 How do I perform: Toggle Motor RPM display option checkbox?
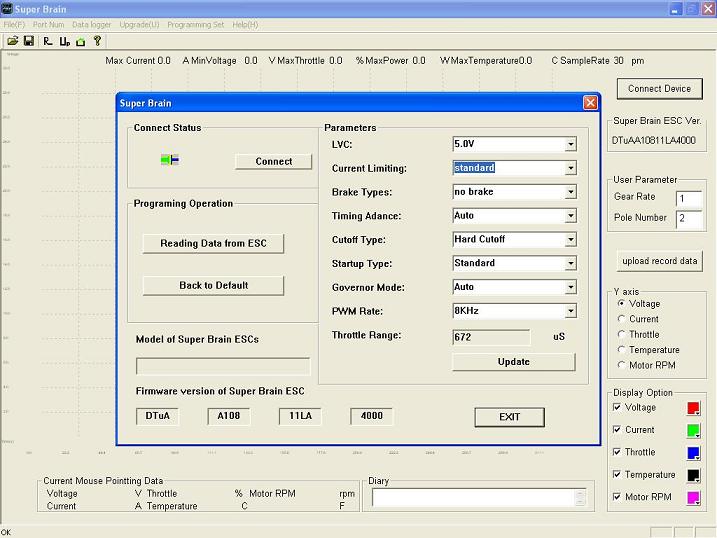(x=617, y=497)
